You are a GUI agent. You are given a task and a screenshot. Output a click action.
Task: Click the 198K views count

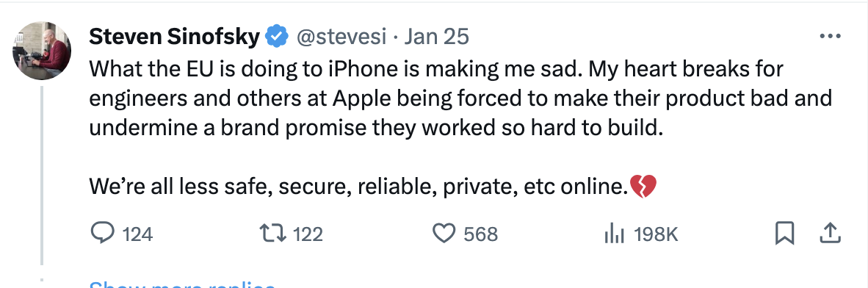[656, 235]
